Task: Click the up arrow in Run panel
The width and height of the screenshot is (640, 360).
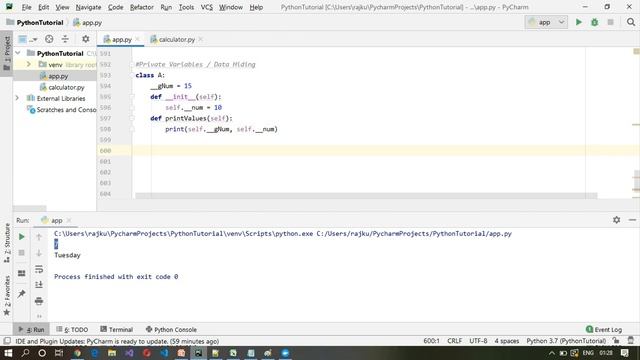Action: click(x=39, y=237)
